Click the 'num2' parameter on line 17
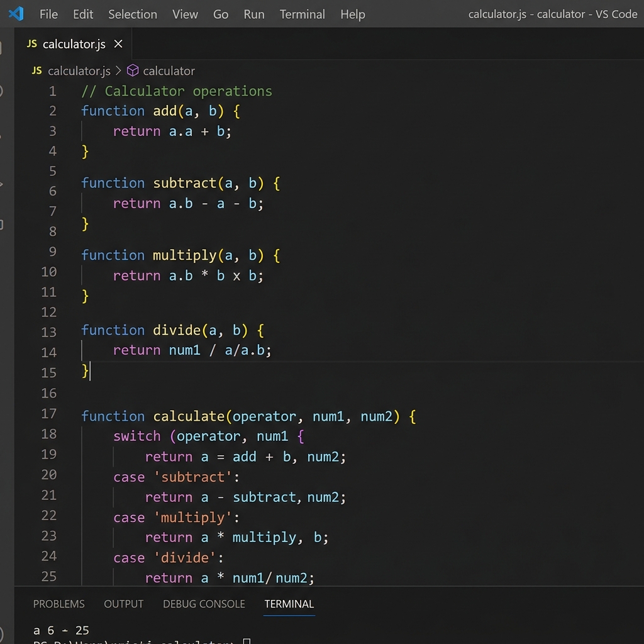The height and width of the screenshot is (644, 644). point(377,416)
